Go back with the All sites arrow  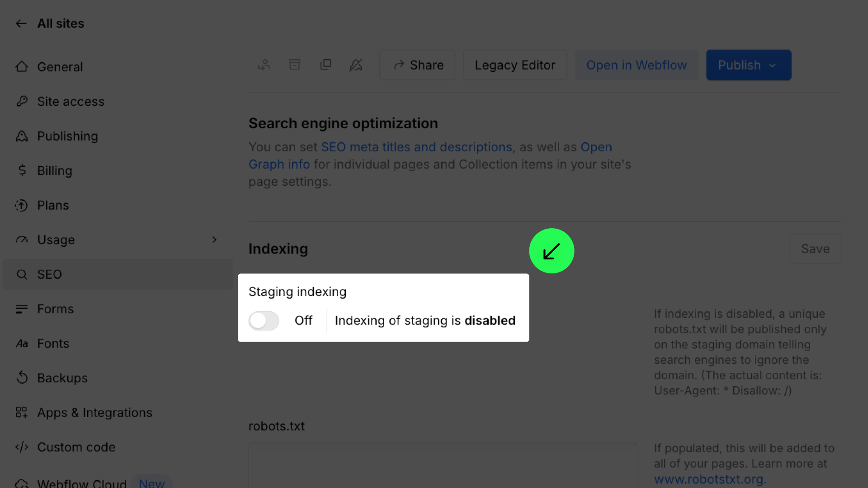point(21,23)
